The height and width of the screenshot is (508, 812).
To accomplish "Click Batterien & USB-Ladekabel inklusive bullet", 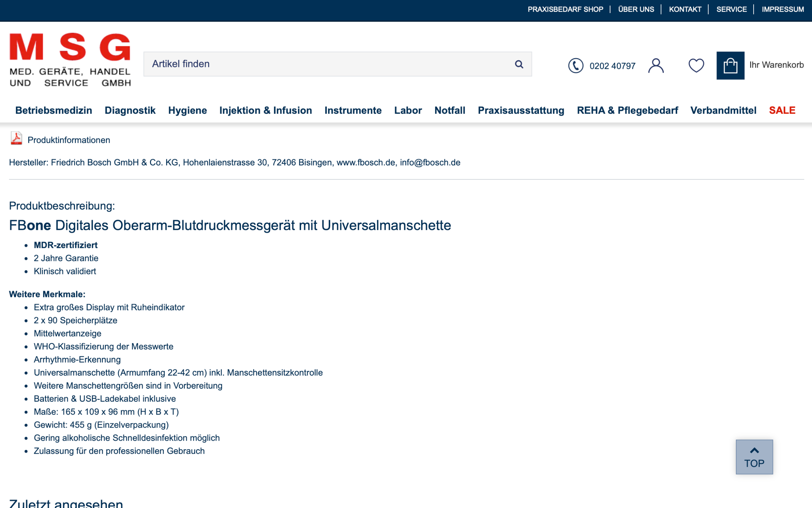I will pos(105,399).
